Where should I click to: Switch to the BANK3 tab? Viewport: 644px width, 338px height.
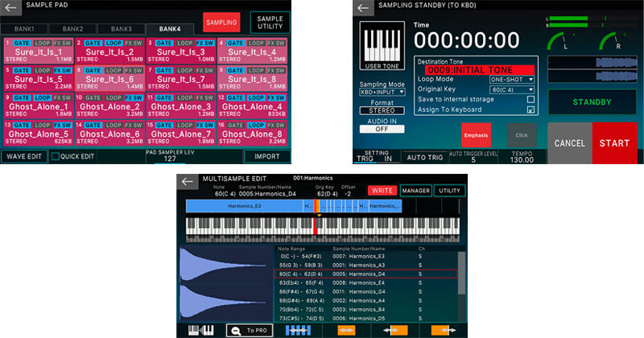coord(121,27)
